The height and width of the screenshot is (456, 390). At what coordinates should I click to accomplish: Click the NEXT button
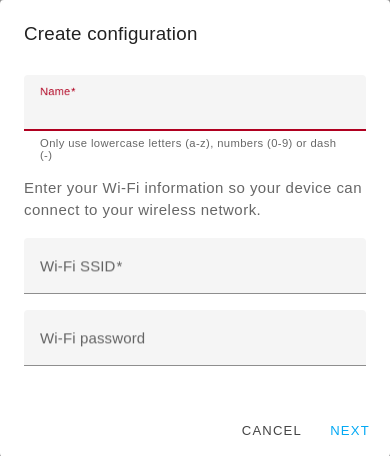pyautogui.click(x=349, y=431)
